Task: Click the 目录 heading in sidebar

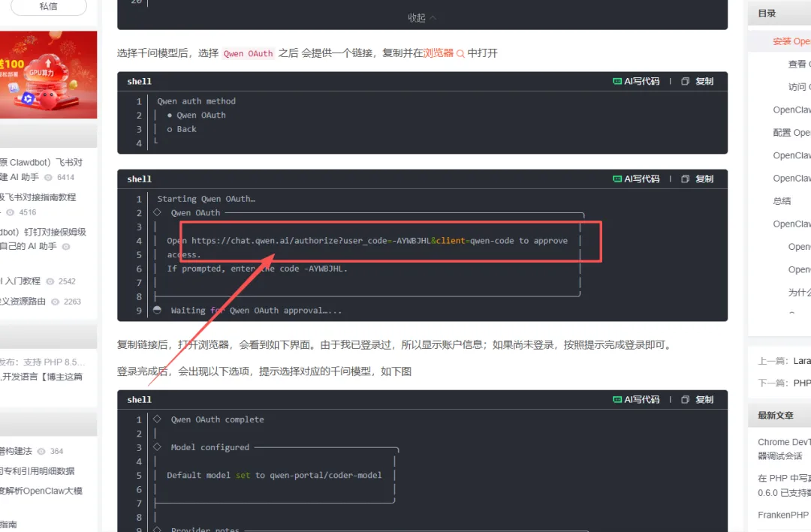Action: pyautogui.click(x=767, y=14)
